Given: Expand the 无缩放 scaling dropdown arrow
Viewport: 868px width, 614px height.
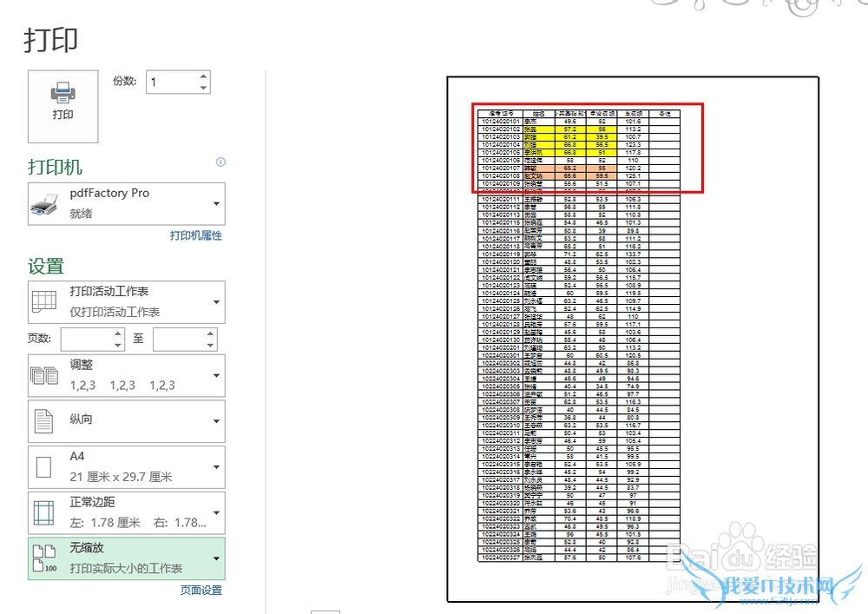Looking at the screenshot, I should pos(215,558).
